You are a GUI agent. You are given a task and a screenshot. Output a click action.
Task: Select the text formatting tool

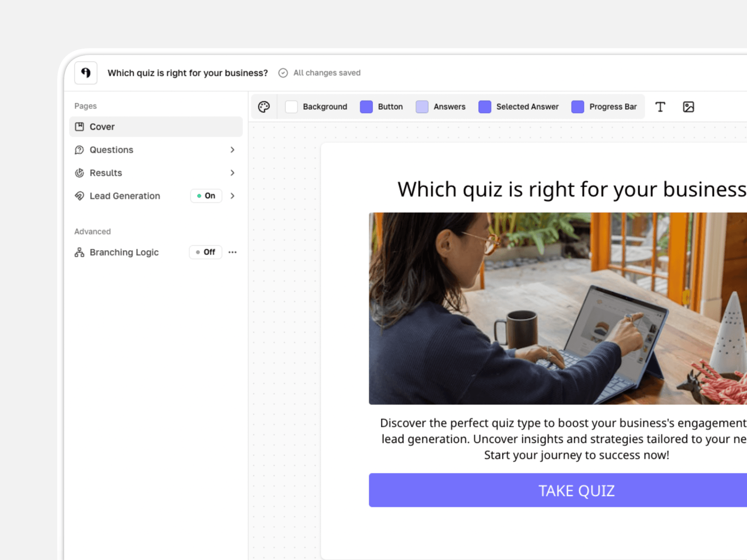pyautogui.click(x=660, y=107)
